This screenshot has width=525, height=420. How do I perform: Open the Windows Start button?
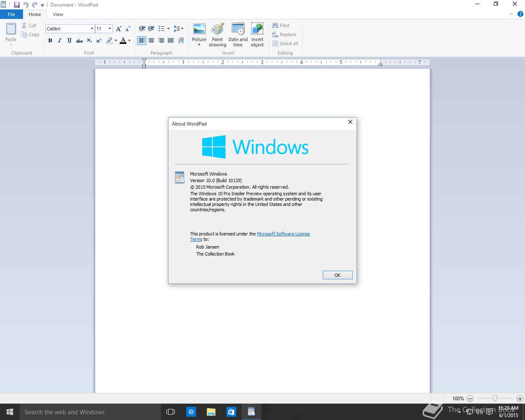(10, 412)
